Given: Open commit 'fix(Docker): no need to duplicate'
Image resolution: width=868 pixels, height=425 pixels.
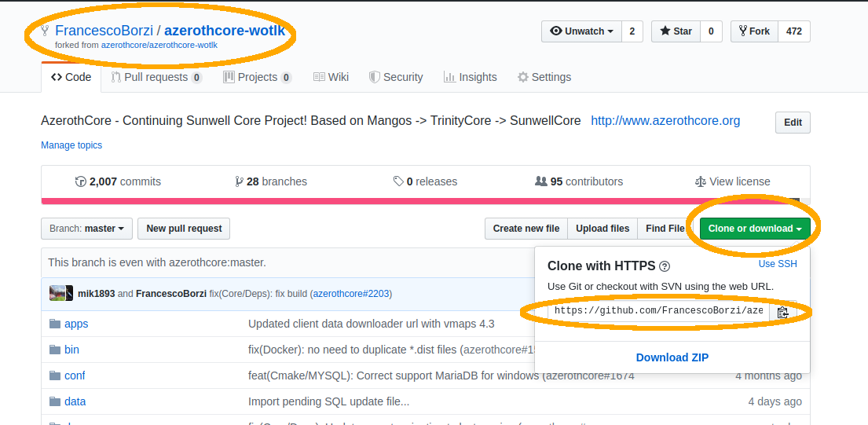Looking at the screenshot, I should pos(391,350).
